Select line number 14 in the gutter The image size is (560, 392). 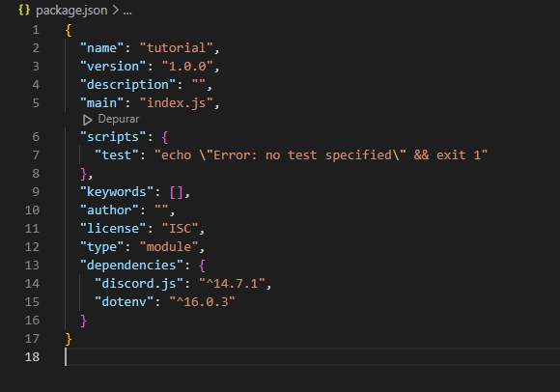(32, 284)
